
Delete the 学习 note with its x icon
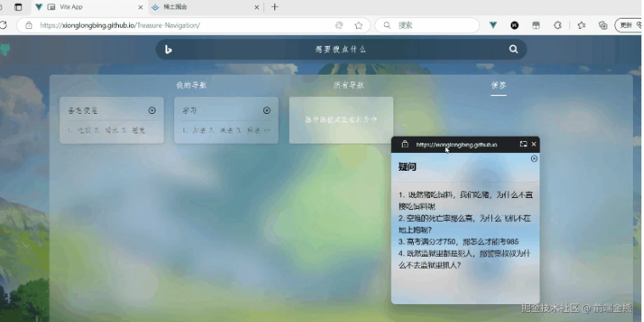pos(267,110)
